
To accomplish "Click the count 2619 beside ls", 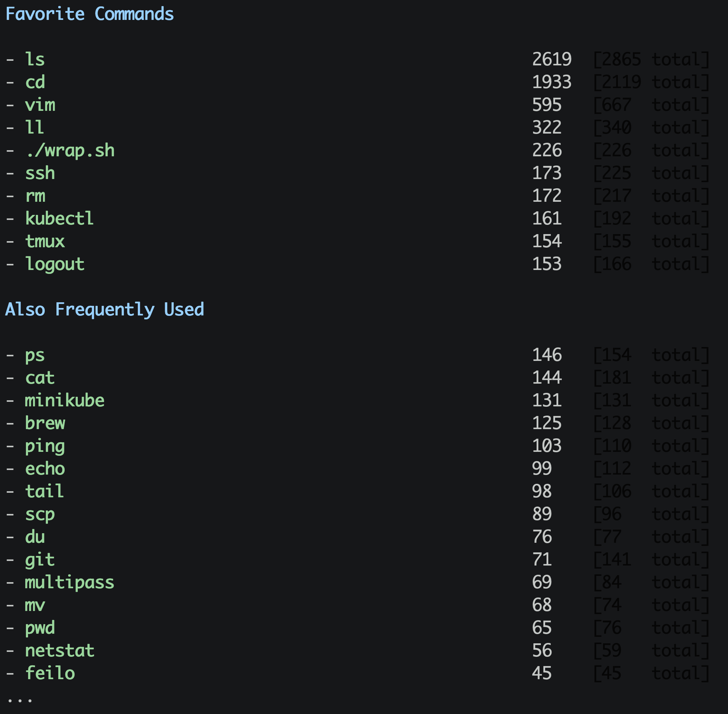I will tap(552, 60).
